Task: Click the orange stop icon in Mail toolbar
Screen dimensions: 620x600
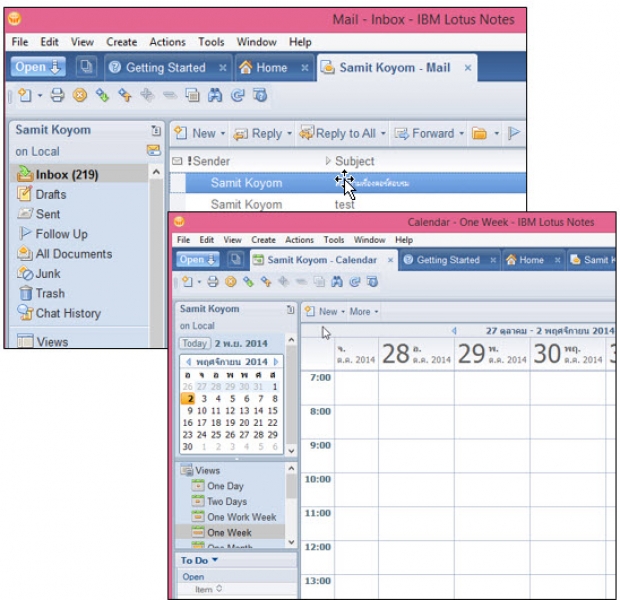Action: coord(80,95)
